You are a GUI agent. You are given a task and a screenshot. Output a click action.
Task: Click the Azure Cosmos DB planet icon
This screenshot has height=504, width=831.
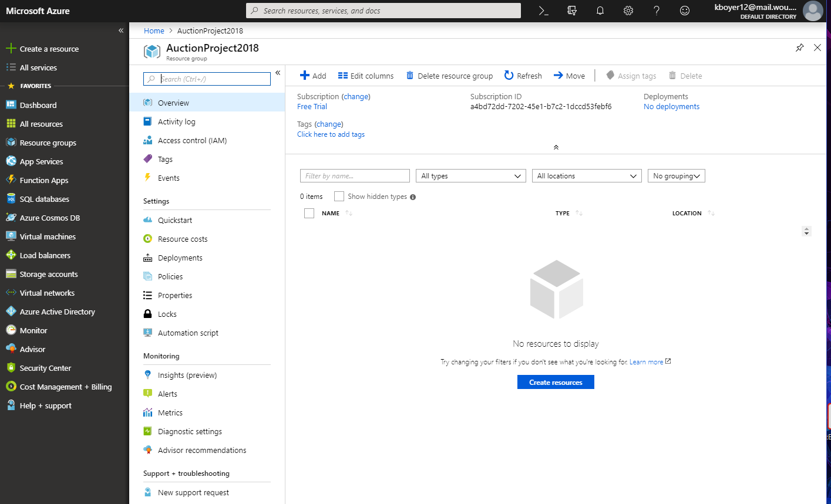tap(11, 218)
